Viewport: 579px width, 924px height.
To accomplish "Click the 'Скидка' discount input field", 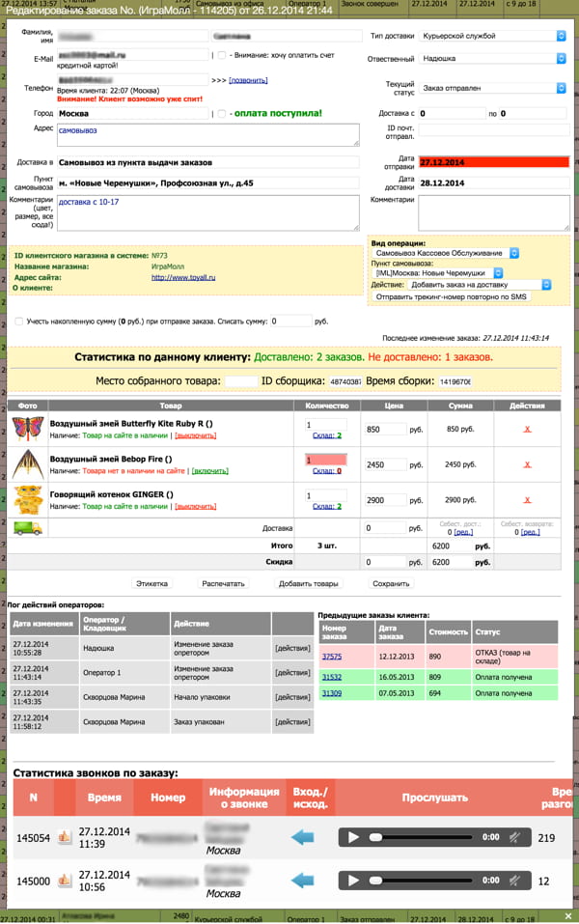I will (x=385, y=562).
